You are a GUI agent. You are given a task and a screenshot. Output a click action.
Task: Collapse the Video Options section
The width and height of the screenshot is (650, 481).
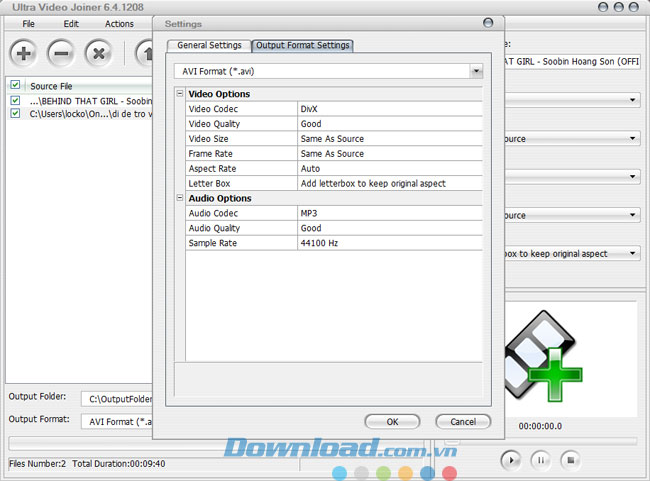(x=180, y=94)
